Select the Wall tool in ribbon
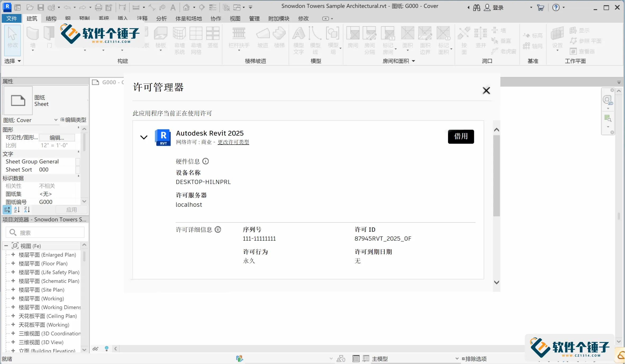 point(33,38)
